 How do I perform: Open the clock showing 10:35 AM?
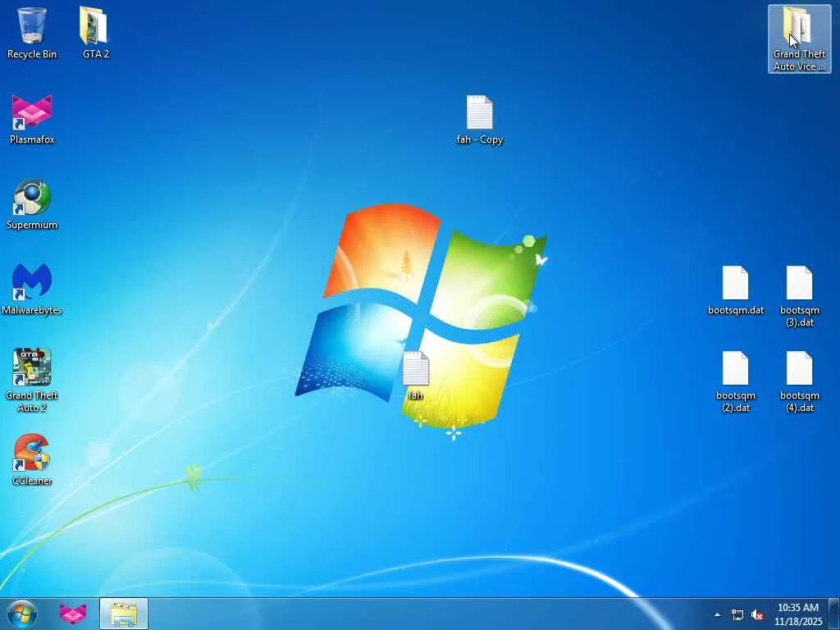click(797, 614)
